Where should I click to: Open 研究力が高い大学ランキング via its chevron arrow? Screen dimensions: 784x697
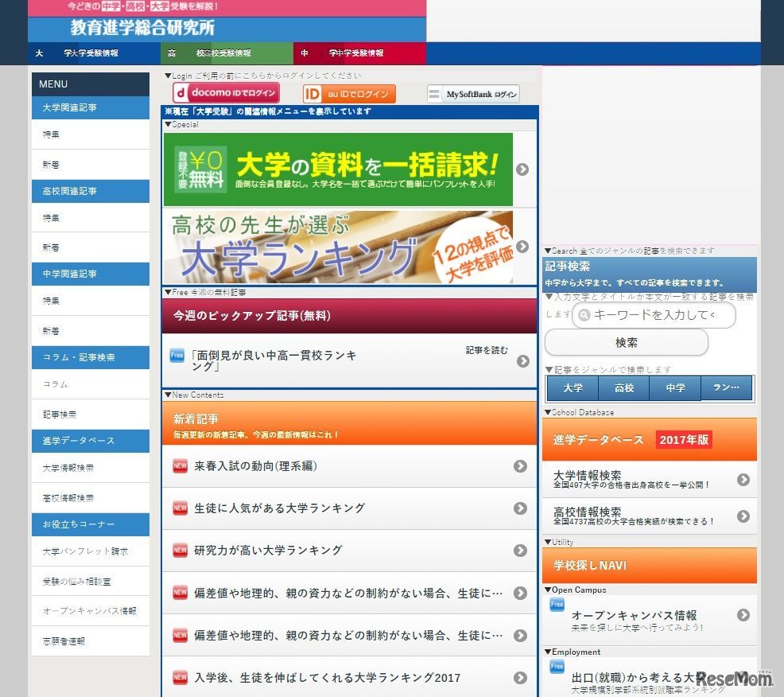click(520, 550)
